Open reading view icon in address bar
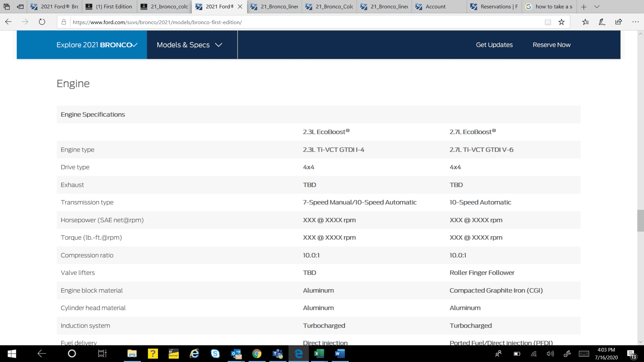Screen dimensions: 644x362 pos(548,22)
